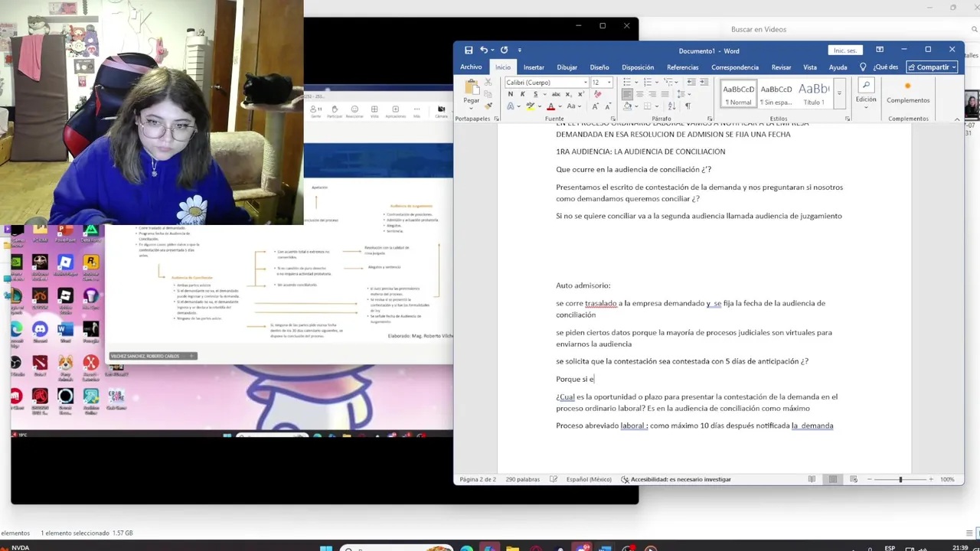This screenshot has height=551, width=980.
Task: Open the Edición dropdown
Action: (x=865, y=93)
